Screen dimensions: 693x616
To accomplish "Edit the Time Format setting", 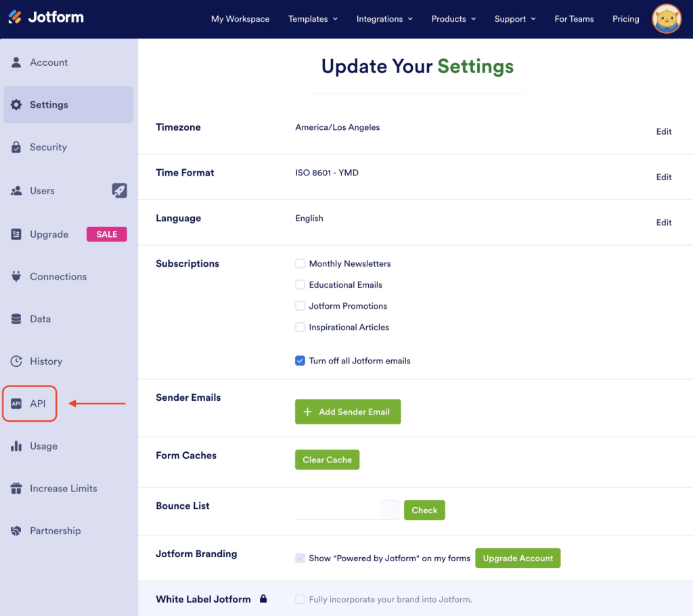I will [x=663, y=177].
